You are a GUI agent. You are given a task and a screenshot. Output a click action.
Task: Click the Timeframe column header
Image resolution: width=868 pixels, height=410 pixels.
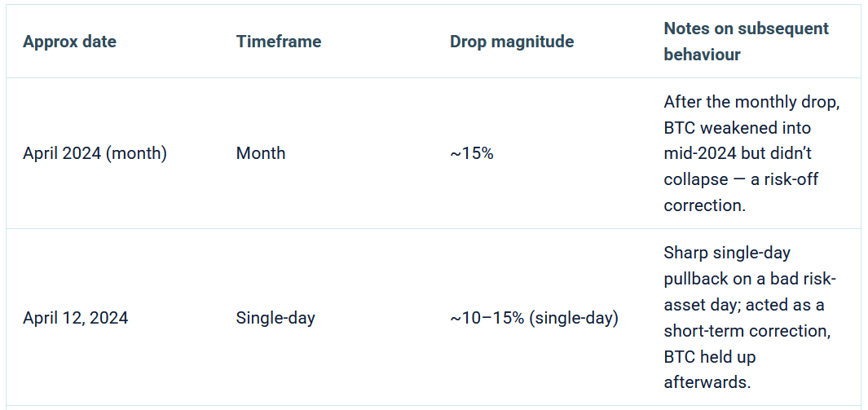point(279,42)
